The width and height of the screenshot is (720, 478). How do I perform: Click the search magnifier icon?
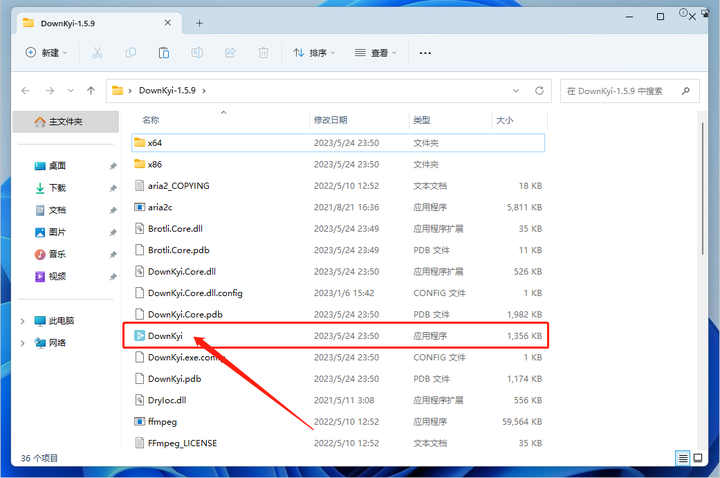tap(686, 91)
